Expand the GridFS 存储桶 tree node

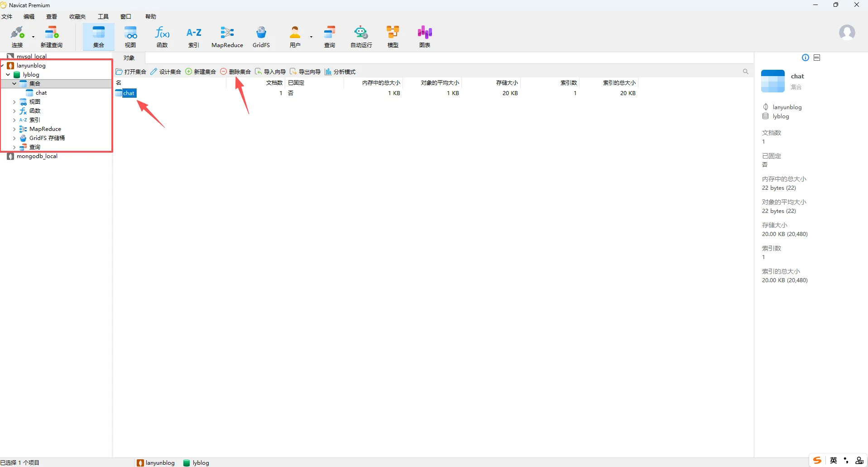tap(14, 138)
